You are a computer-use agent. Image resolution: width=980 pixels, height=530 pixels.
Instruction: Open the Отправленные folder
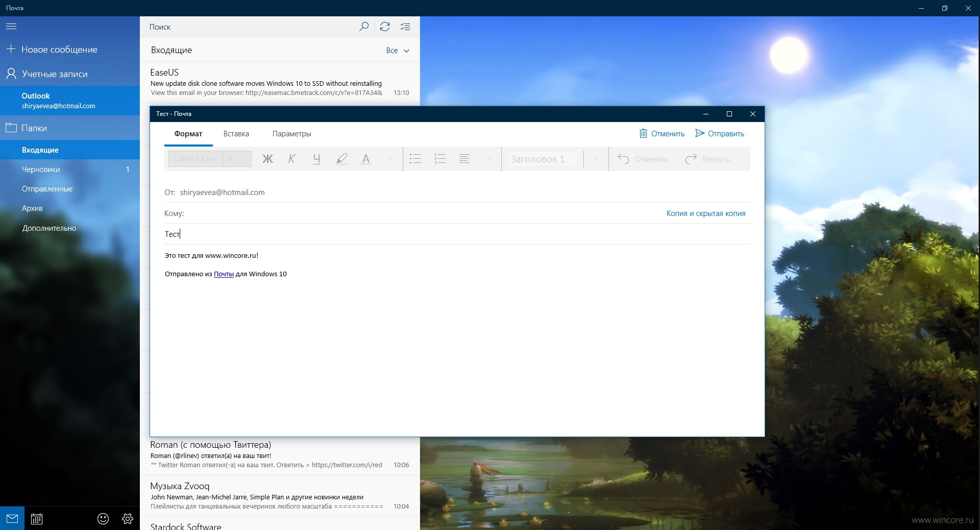[x=70, y=189]
